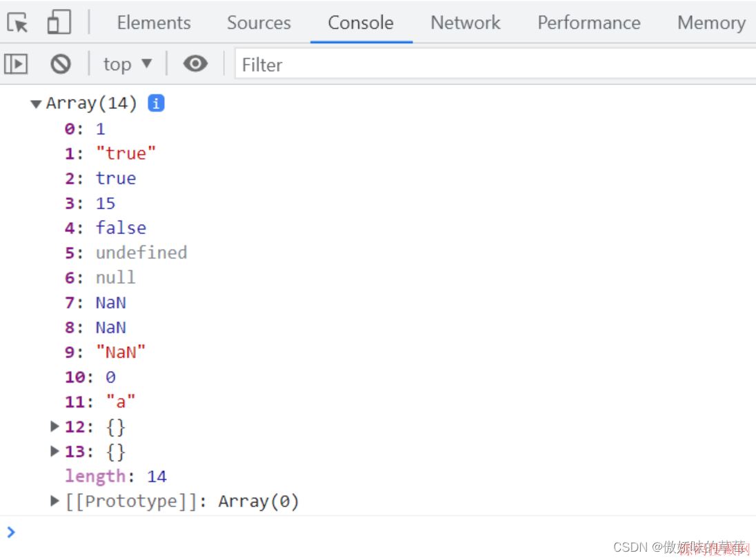This screenshot has width=756, height=560.
Task: Collapse the Array(14) tree
Action: (36, 104)
